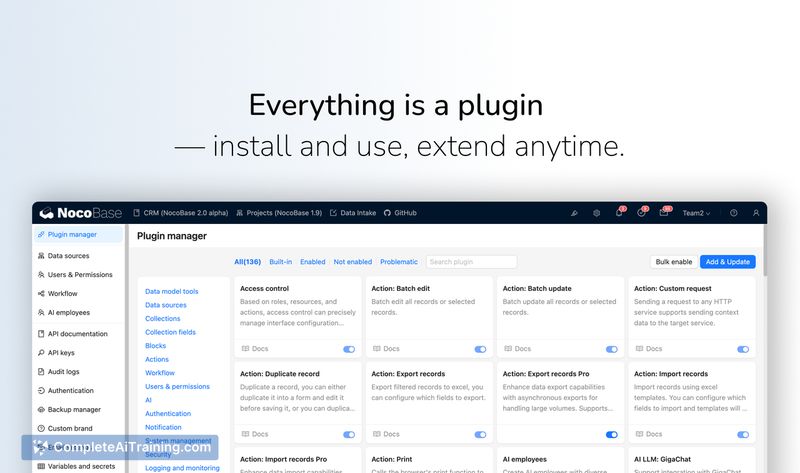This screenshot has height=473, width=800.
Task: Select the Problematic filter tab
Action: tap(399, 262)
